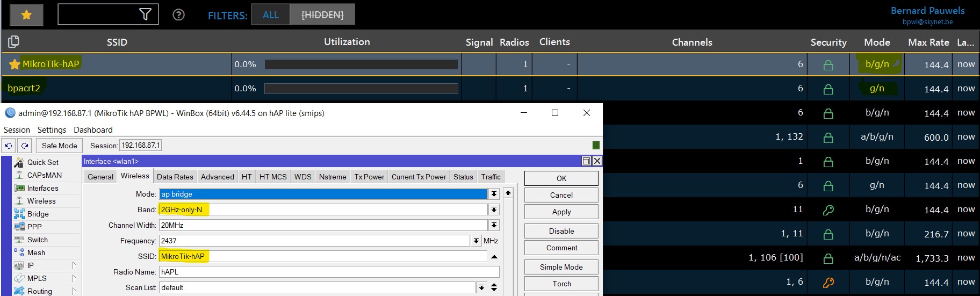Click the Simple Mode button

(x=561, y=267)
